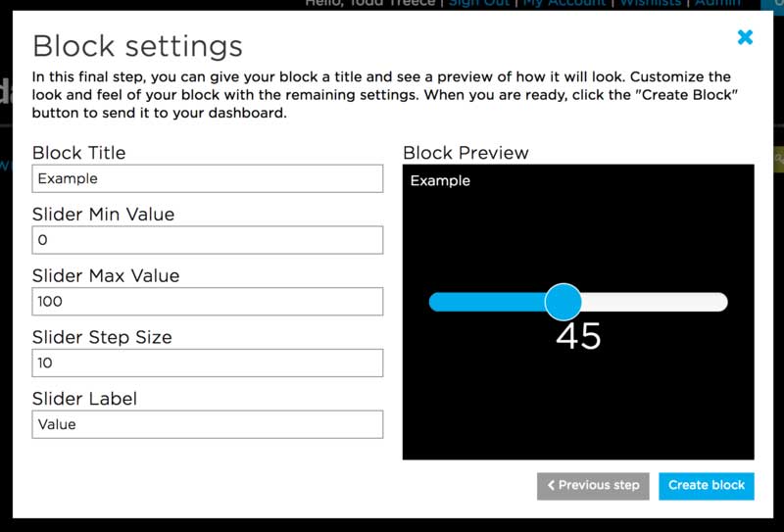This screenshot has width=784, height=532.
Task: Click into the Slider Step Size field
Action: (207, 363)
